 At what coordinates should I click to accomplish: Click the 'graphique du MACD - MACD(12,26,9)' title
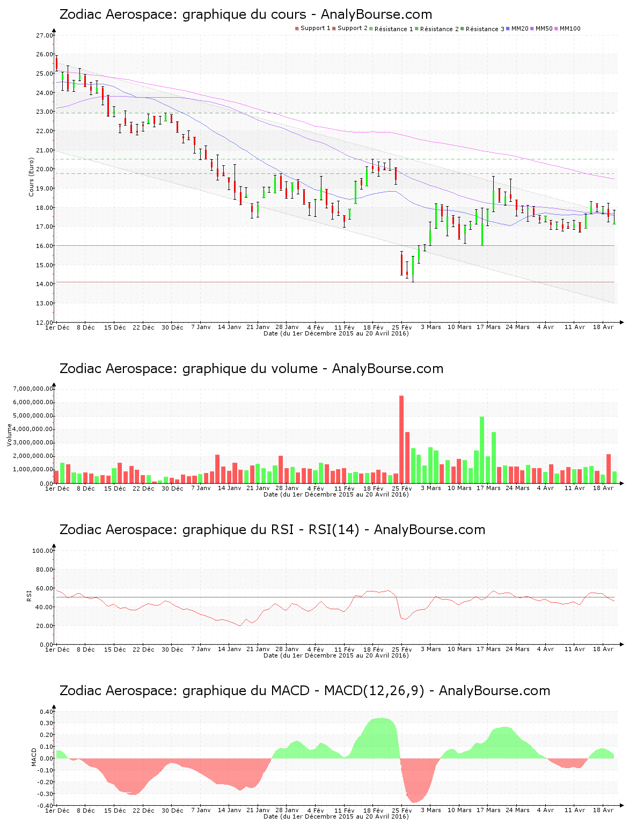coord(305,691)
